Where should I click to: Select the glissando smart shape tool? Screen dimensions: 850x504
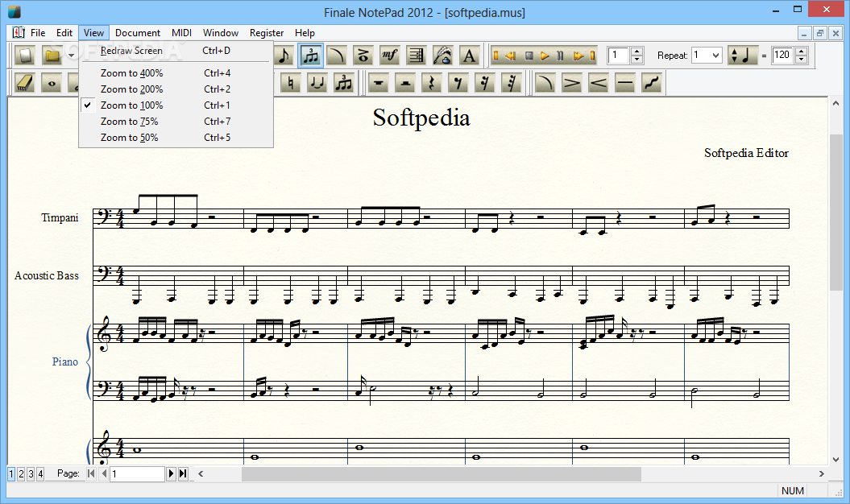[x=651, y=83]
